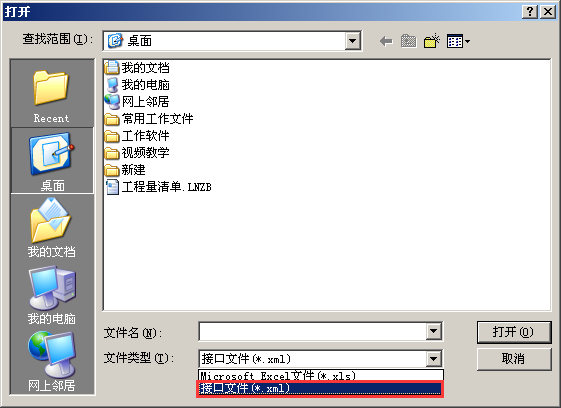Open 网上邻居 in the places sidebar
561x408 pixels.
[x=52, y=361]
